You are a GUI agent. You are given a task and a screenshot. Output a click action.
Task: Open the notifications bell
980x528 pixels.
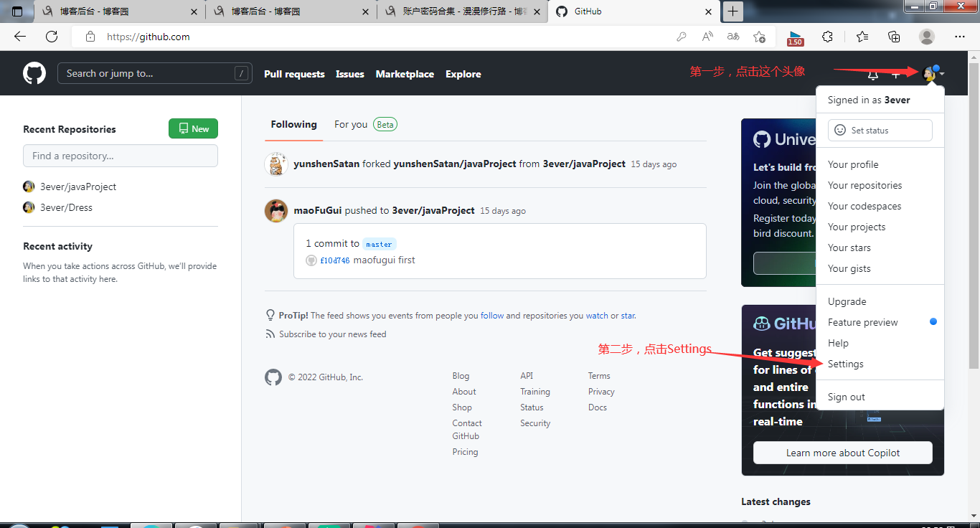873,74
